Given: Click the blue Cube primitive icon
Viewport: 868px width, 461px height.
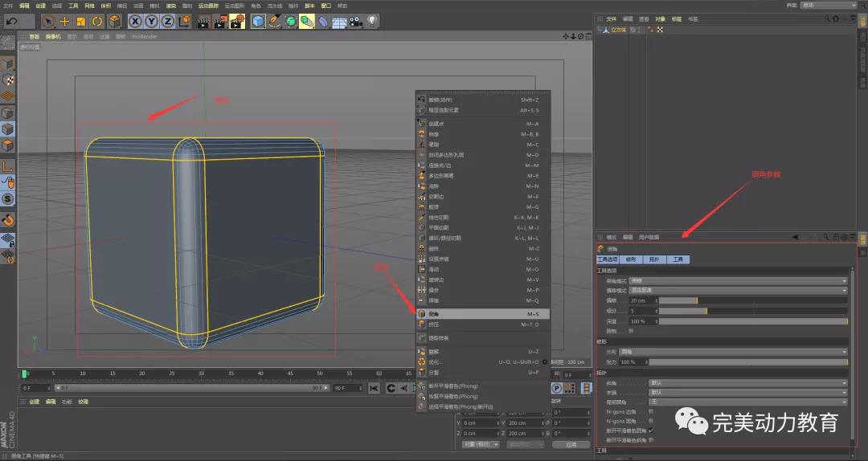Looking at the screenshot, I should click(258, 22).
